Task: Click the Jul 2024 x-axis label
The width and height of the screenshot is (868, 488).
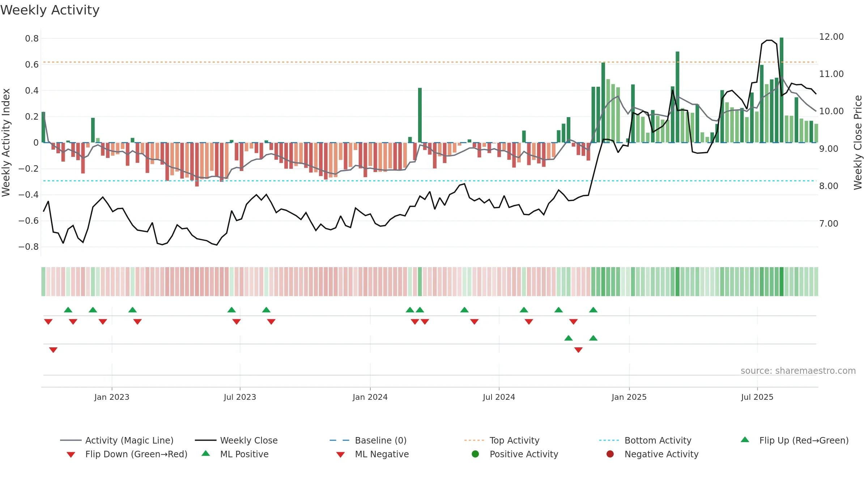Action: (x=499, y=397)
